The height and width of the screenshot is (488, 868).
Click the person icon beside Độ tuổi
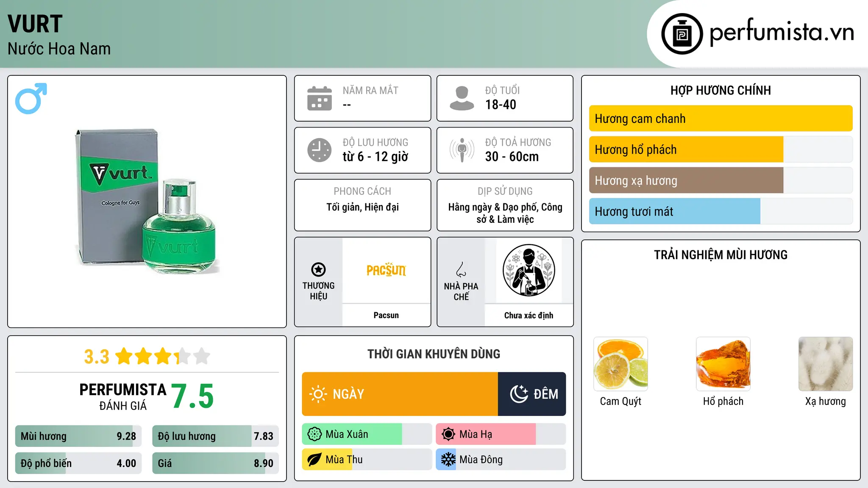coord(462,98)
